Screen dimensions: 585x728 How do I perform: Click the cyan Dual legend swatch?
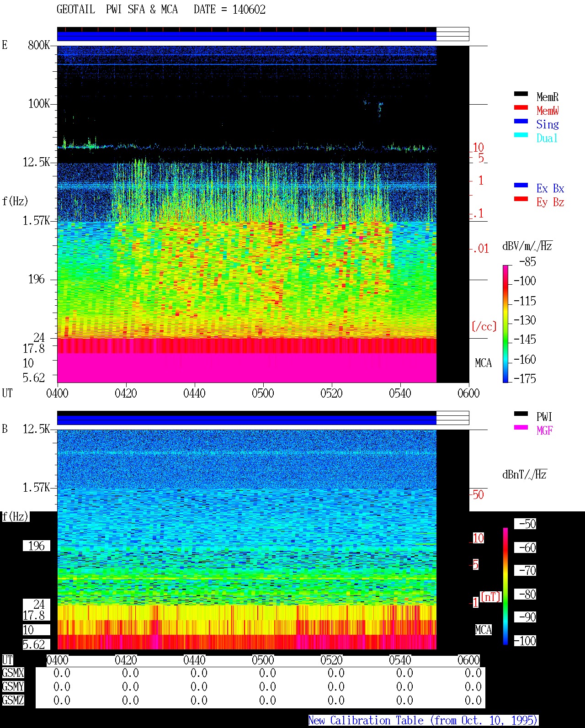[521, 135]
